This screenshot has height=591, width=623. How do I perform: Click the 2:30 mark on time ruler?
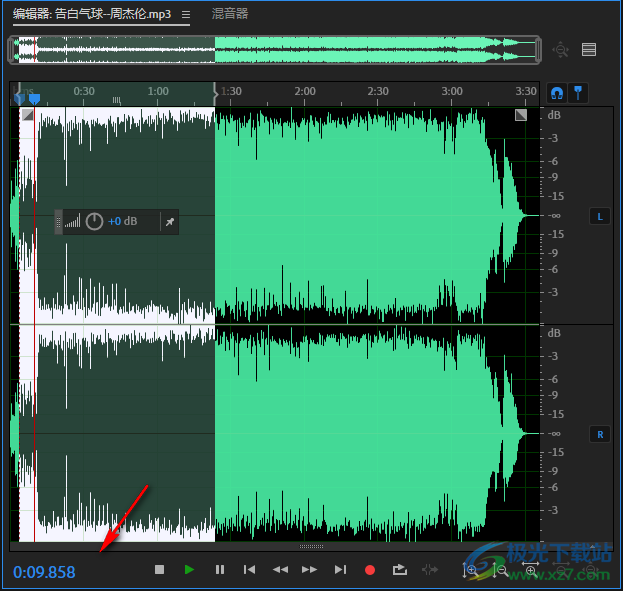tap(378, 91)
